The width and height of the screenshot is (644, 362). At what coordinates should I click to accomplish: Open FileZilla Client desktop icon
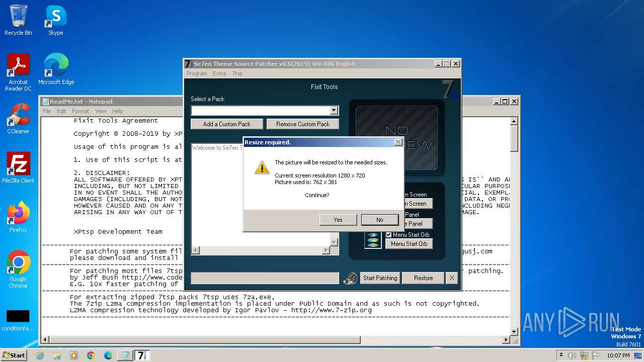click(x=18, y=168)
